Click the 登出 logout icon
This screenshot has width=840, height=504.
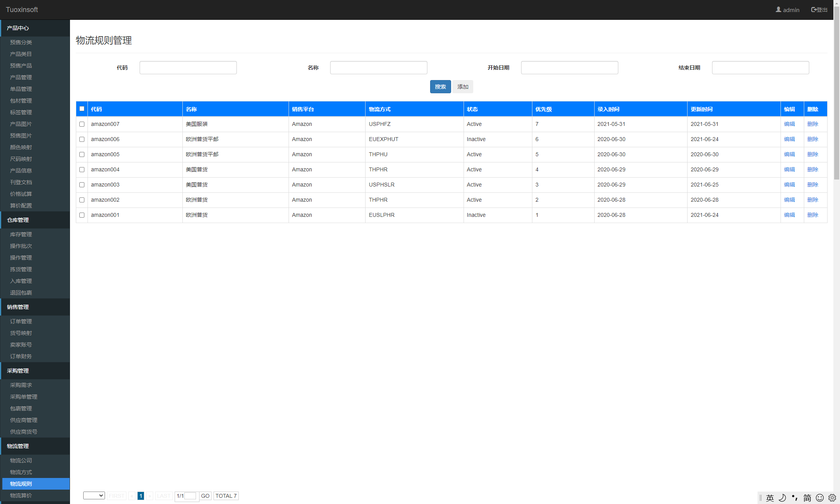pos(814,9)
